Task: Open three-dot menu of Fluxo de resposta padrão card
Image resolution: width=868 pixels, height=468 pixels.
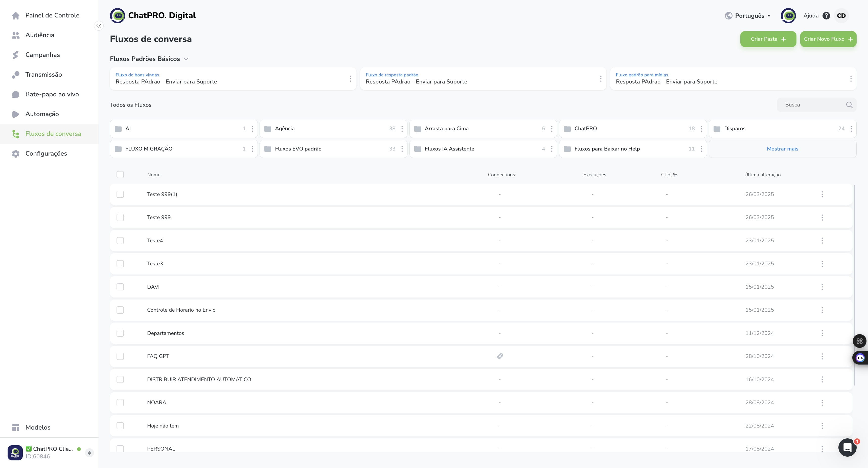Action: [601, 79]
